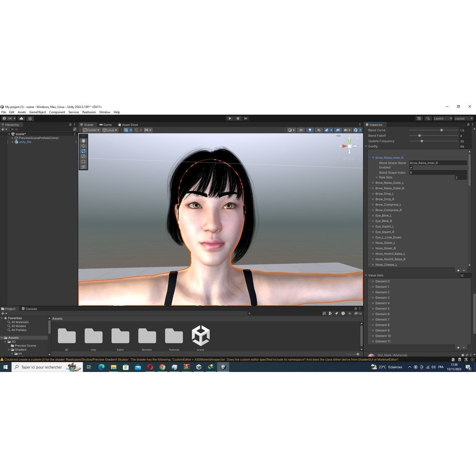Switch to the Game tab
Viewport: 476px width, 476px height.
[106, 125]
